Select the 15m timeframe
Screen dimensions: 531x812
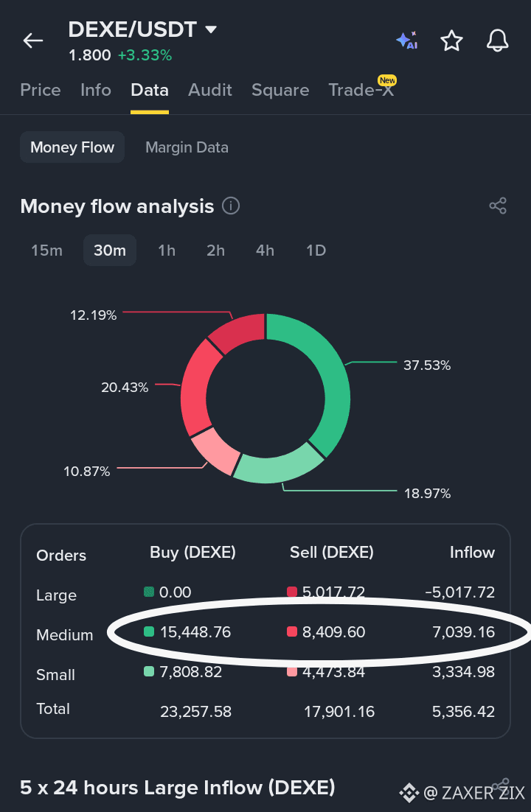pos(46,250)
